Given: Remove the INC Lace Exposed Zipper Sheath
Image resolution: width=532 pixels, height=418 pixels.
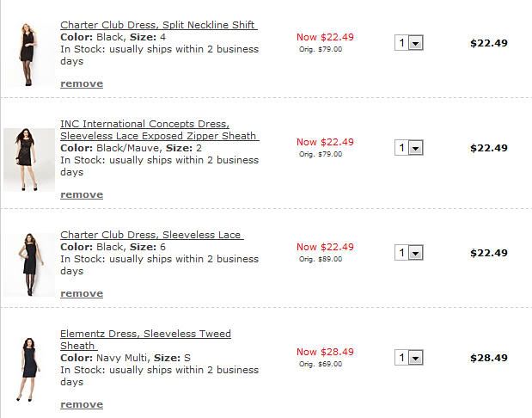Looking at the screenshot, I should [82, 194].
